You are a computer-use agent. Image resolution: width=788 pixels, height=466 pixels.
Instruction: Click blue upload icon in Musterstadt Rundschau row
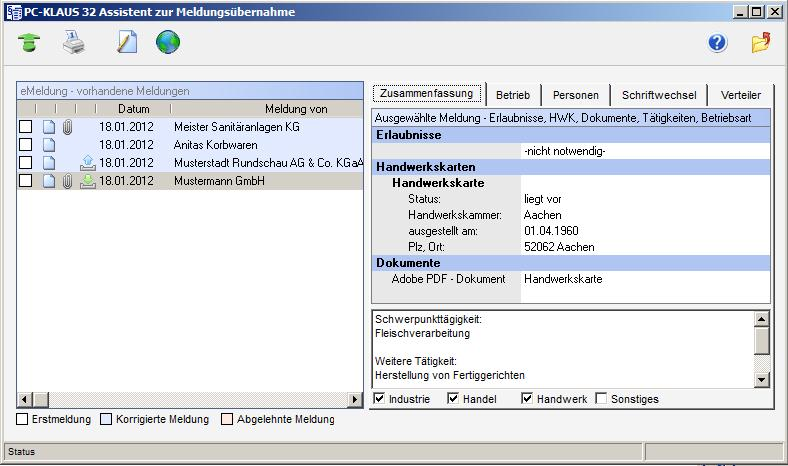(88, 163)
